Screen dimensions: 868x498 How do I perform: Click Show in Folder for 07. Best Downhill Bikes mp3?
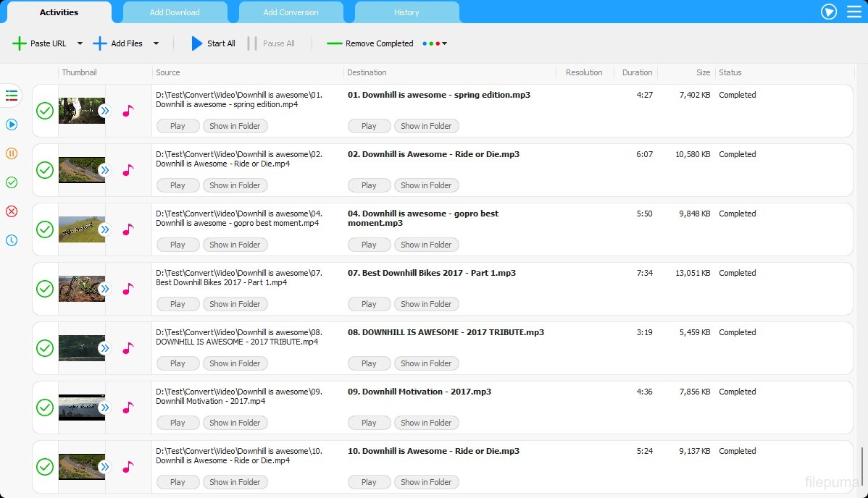(x=426, y=304)
